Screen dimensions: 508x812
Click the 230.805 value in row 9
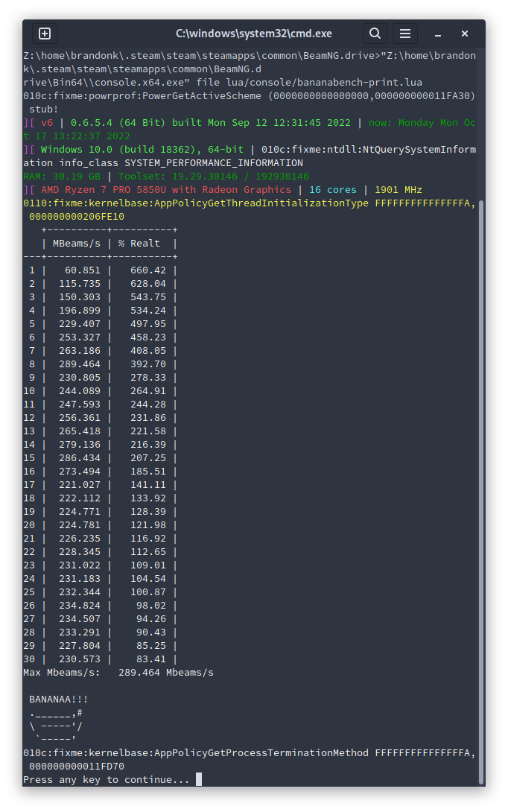(80, 378)
